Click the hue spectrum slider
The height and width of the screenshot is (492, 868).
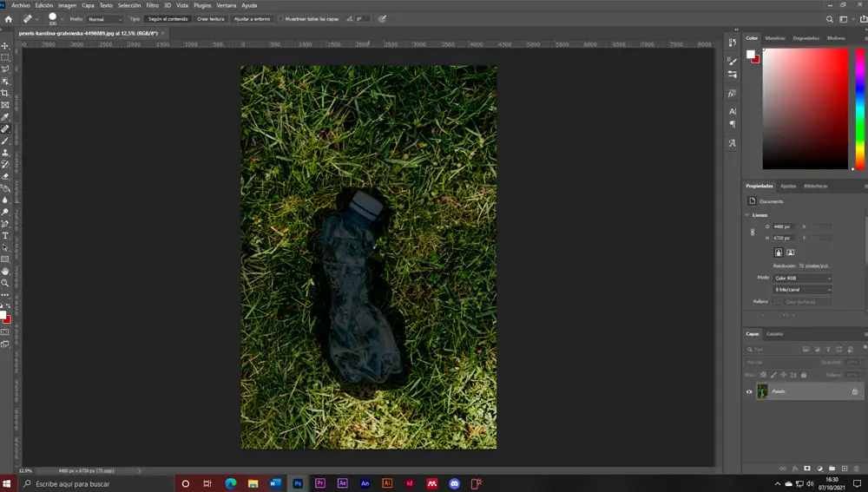860,108
